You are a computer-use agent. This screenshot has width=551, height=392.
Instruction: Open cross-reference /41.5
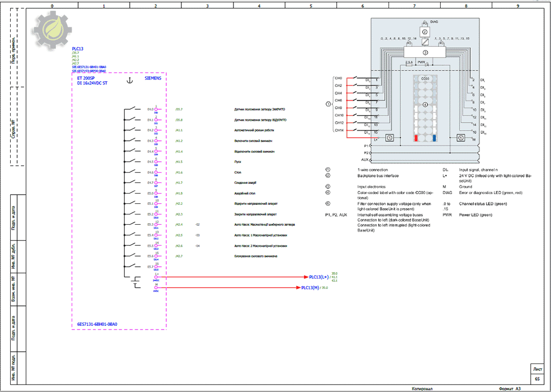coord(179,162)
